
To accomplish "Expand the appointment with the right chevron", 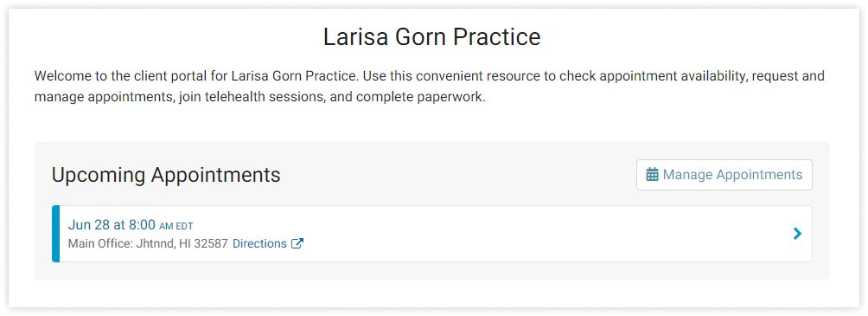I will click(797, 234).
